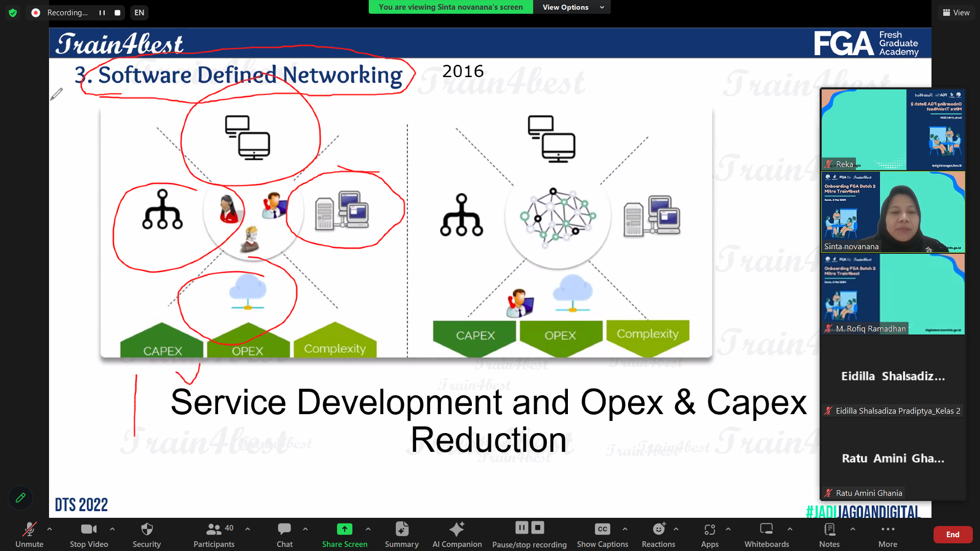Open Reactions emoji picker
Screen dimensions: 980x551
(x=658, y=530)
